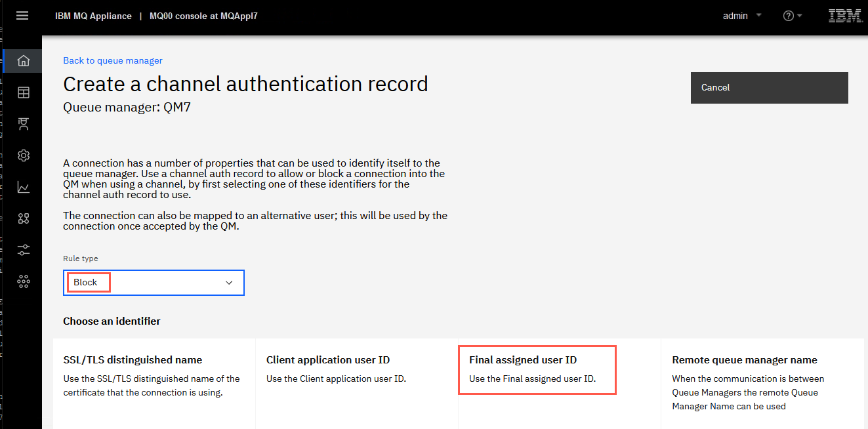Open the sliders sidebar icon
Image resolution: width=868 pixels, height=429 pixels.
pos(24,250)
